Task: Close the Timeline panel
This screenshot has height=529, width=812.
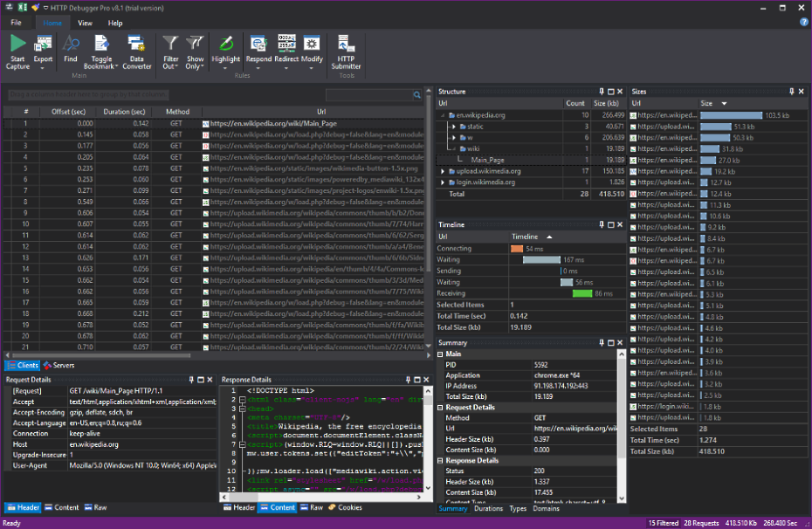Action: (x=620, y=224)
